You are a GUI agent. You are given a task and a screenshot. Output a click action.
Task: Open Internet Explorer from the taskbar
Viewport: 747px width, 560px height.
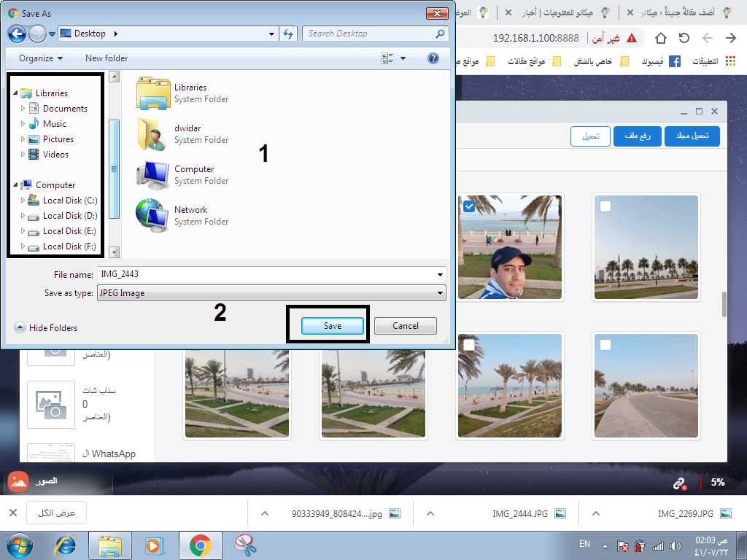[x=66, y=545]
